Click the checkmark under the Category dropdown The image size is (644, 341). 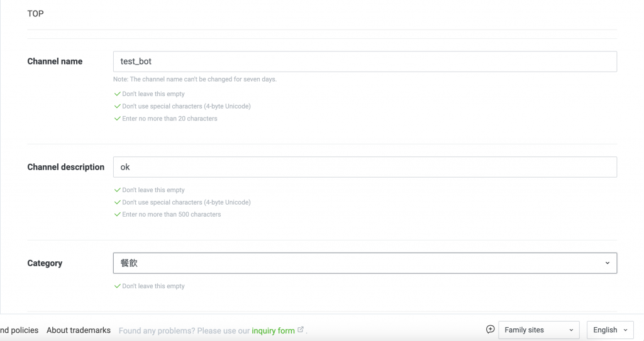pos(117,286)
